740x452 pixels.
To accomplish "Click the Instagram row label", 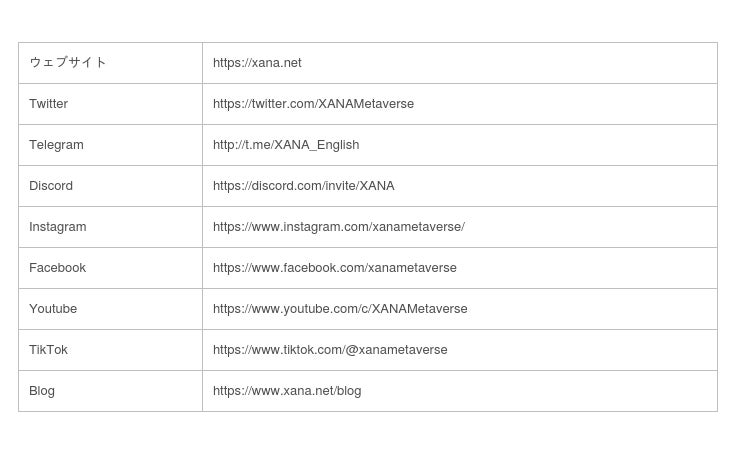I will (58, 227).
